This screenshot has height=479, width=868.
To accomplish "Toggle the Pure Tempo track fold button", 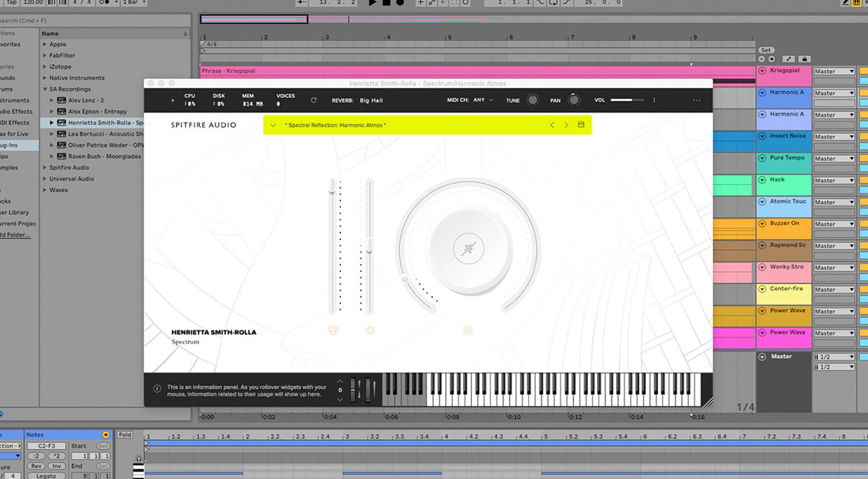I will pos(762,158).
